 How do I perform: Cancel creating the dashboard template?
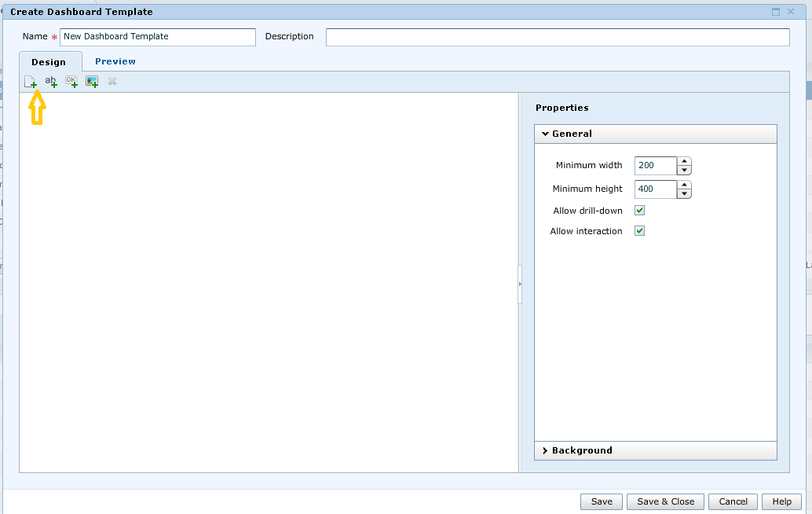(733, 501)
